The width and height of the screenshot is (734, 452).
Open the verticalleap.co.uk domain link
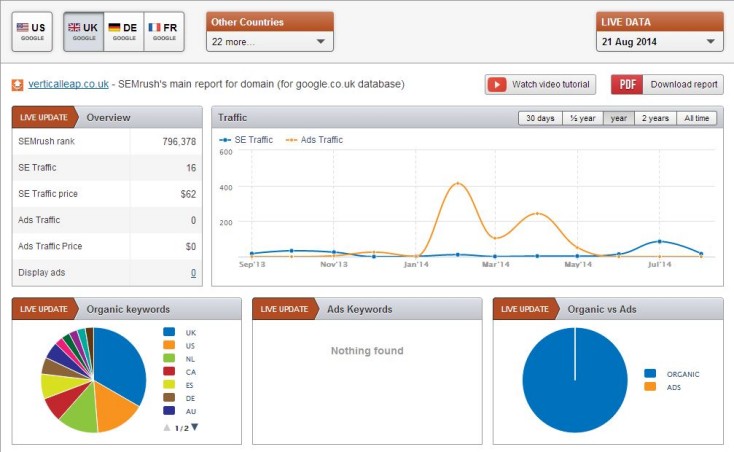68,84
